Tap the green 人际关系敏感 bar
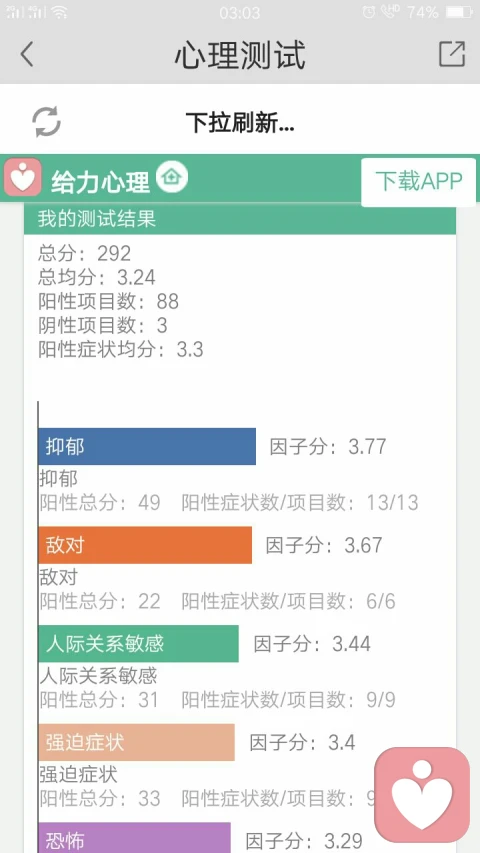The width and height of the screenshot is (480, 853). 139,644
